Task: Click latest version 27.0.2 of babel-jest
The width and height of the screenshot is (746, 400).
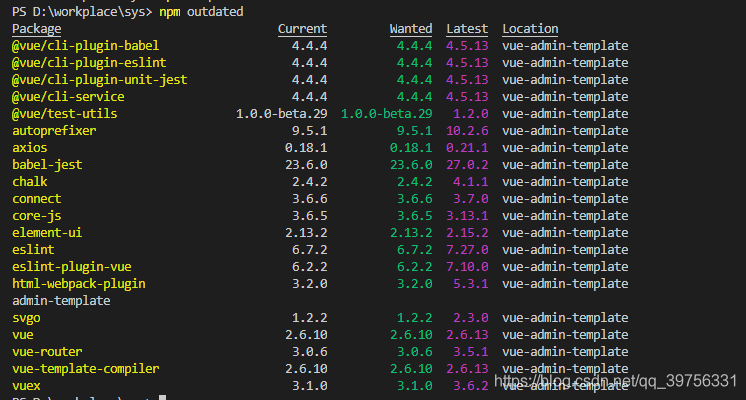Action: click(467, 165)
